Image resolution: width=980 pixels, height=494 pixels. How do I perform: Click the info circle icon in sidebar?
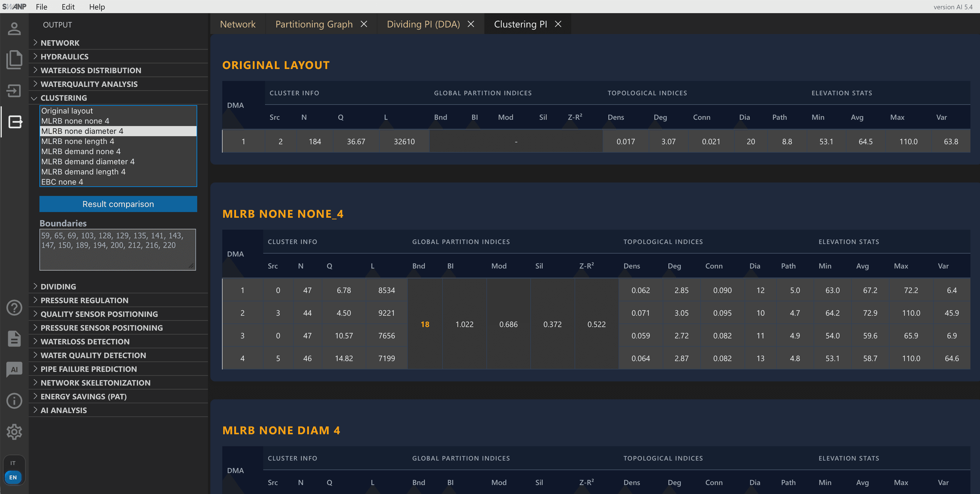(14, 401)
